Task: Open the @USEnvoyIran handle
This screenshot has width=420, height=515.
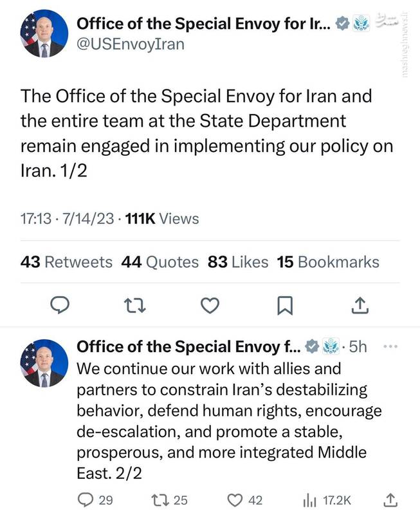Action: pos(130,44)
